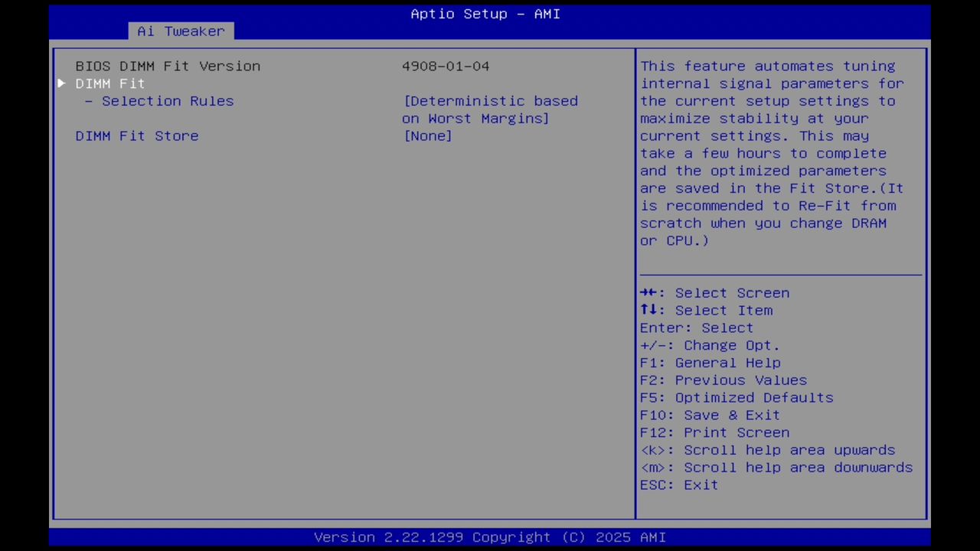
Task: Click the DIMM Fit selection arrow icon
Action: 61,83
